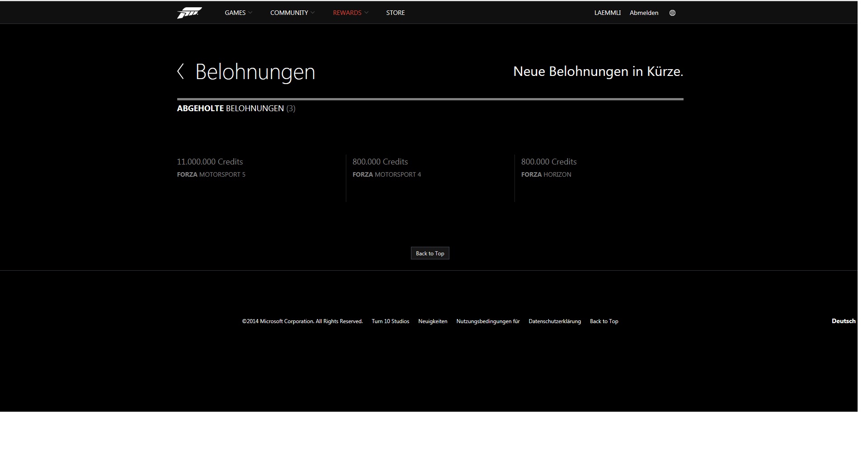Expand the COMMUNITY dropdown chevron
This screenshot has height=470, width=868.
pos(313,13)
